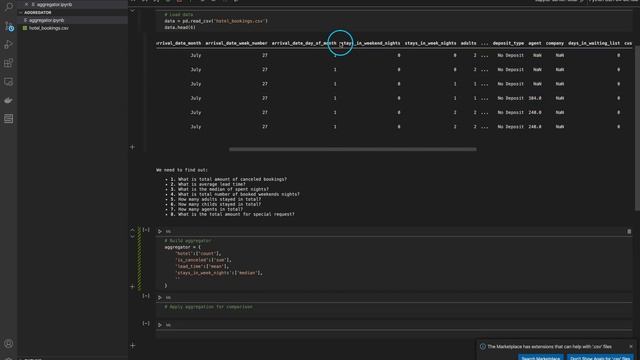Collapse the load data cell output
Image resolution: width=640 pixels, height=360 pixels.
point(132,11)
